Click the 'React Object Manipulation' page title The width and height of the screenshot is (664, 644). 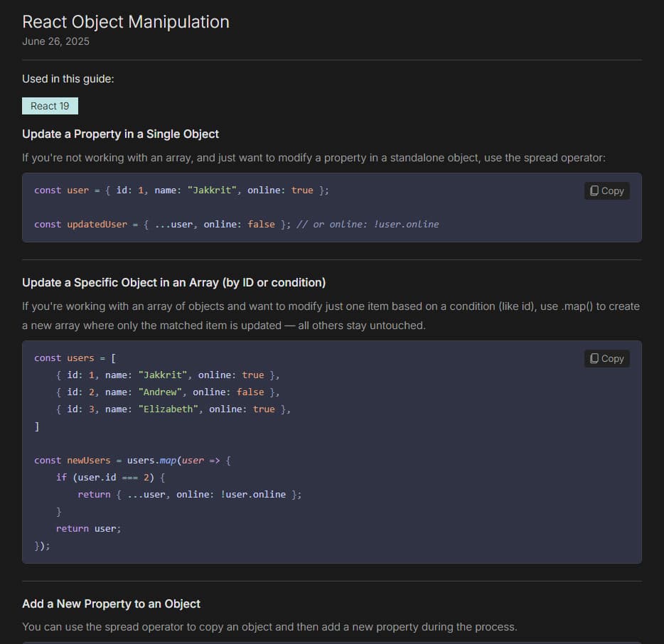click(x=126, y=22)
